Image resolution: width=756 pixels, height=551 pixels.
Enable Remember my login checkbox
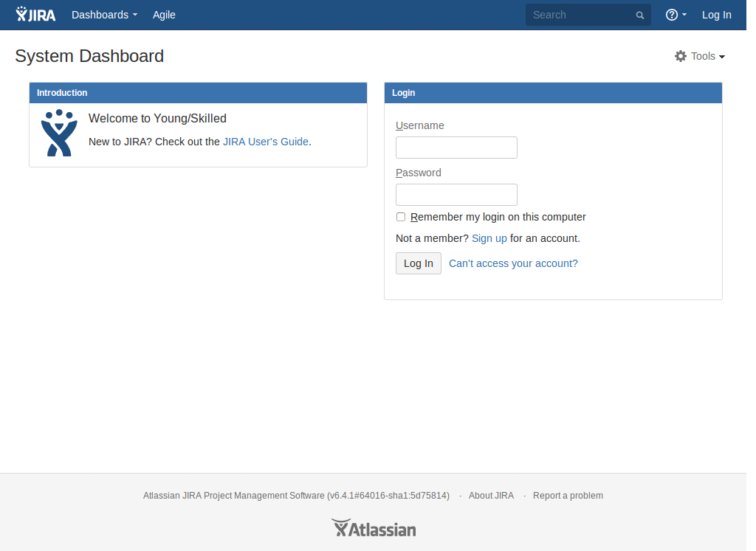tap(401, 217)
